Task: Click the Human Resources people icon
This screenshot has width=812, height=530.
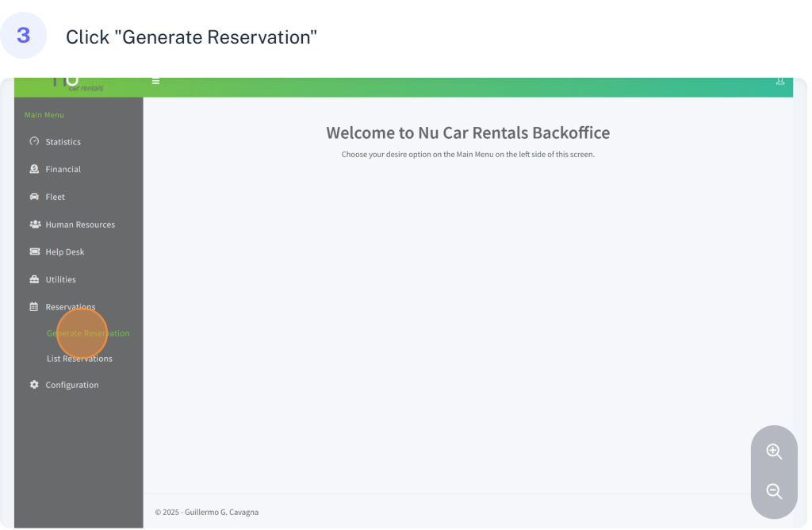Action: point(34,225)
